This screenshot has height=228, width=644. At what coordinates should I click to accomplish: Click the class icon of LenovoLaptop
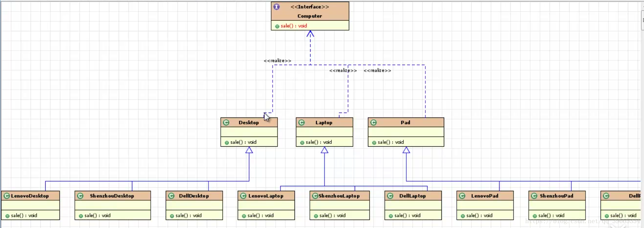pyautogui.click(x=243, y=196)
